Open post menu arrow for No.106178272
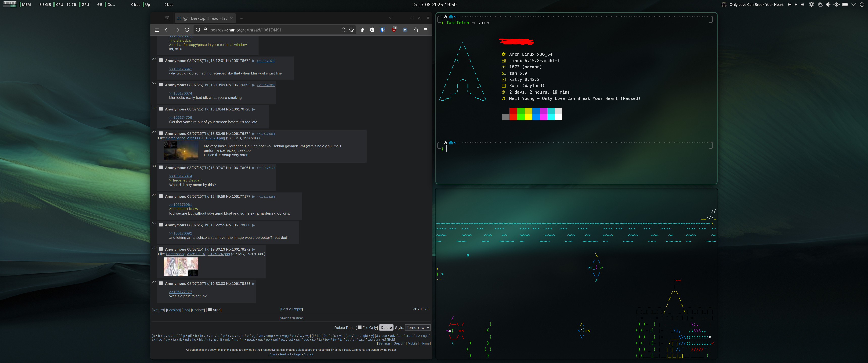 253,250
